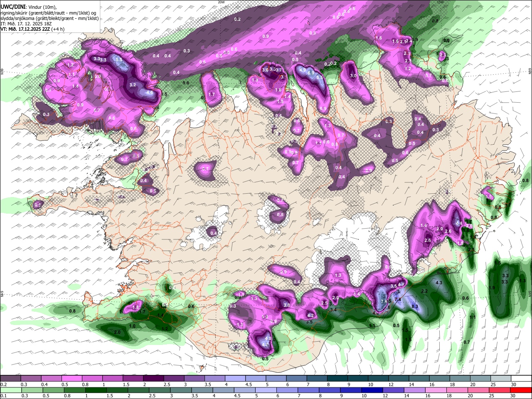This screenshot has width=532, height=399.
Task: Click the 4.2 snowfall value on the map
Action: [310, 315]
